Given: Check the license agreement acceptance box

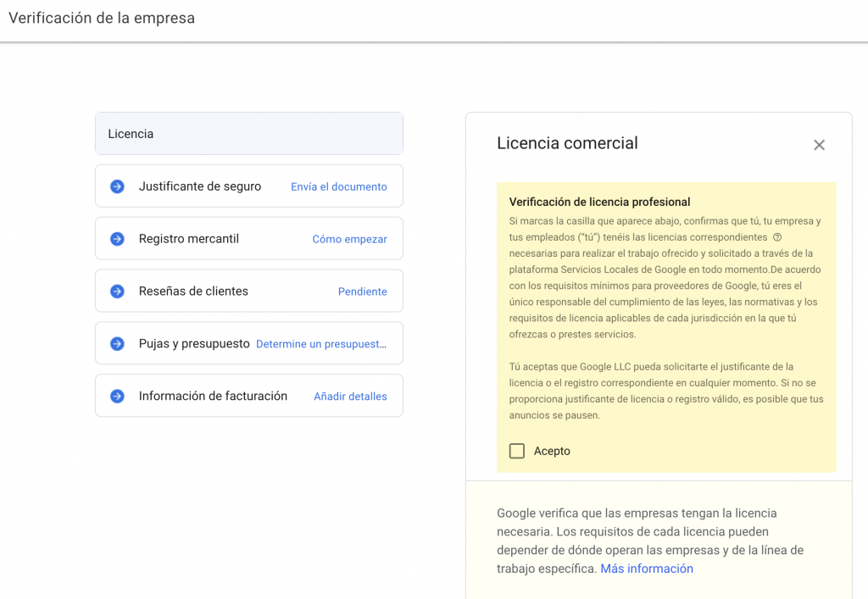Looking at the screenshot, I should [517, 451].
